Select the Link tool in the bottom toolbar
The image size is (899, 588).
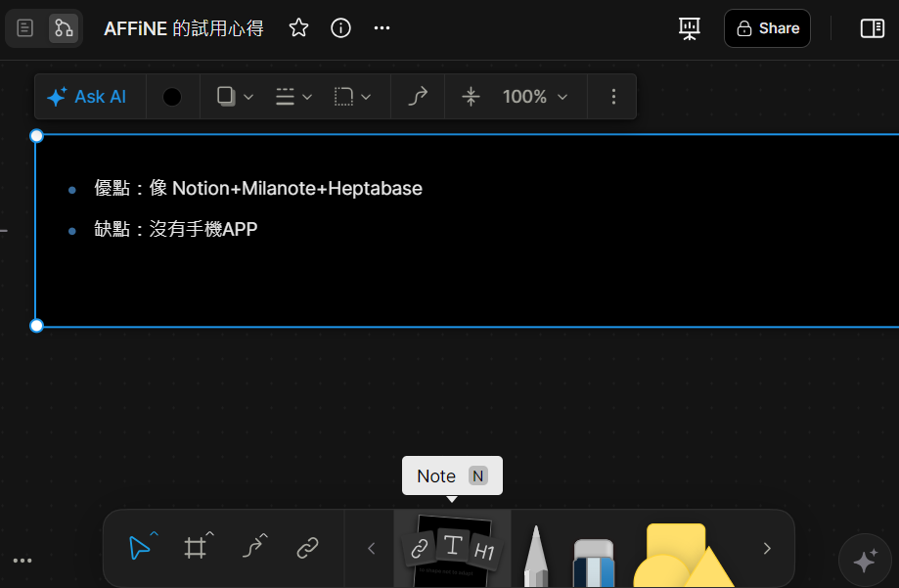click(x=307, y=548)
